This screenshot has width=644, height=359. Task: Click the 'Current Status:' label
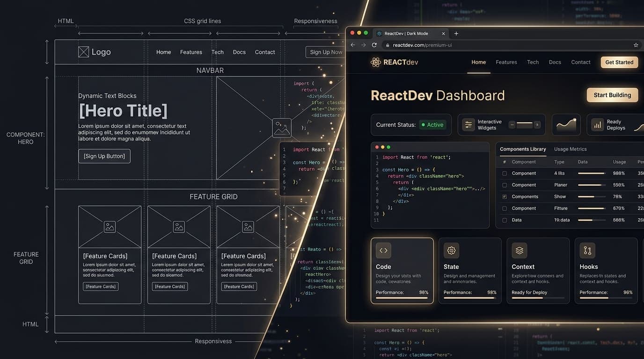(395, 125)
